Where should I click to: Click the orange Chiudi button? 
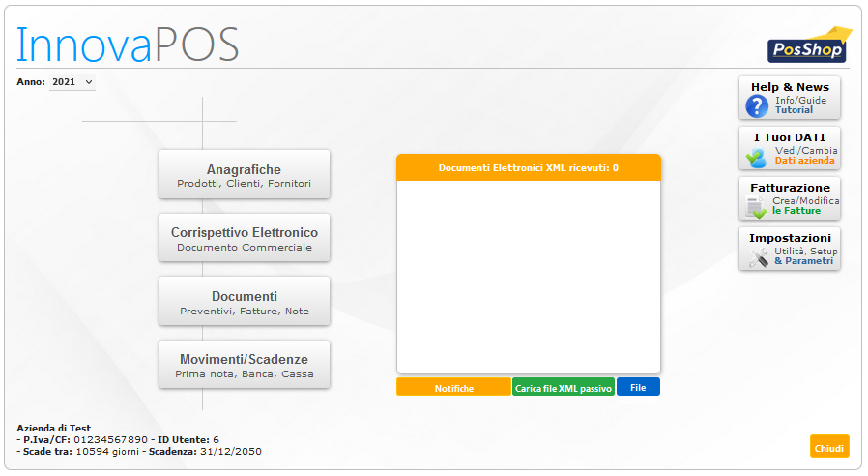(x=828, y=447)
